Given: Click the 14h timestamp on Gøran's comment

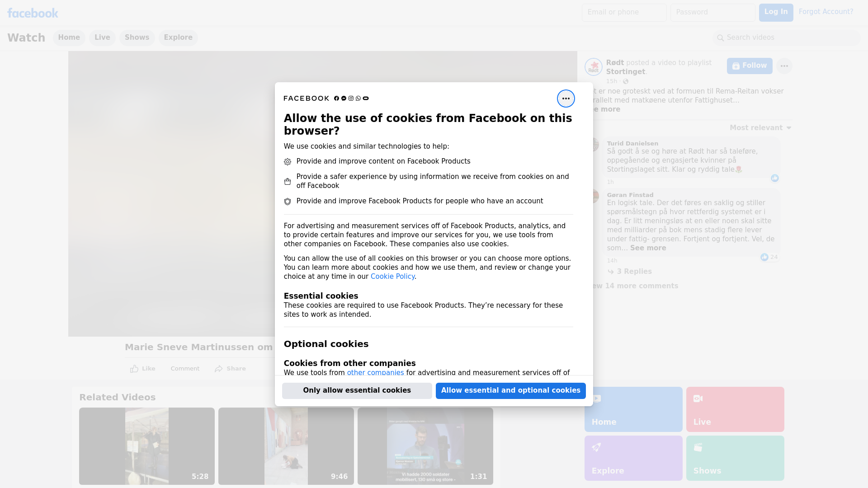Looking at the screenshot, I should click(x=612, y=261).
